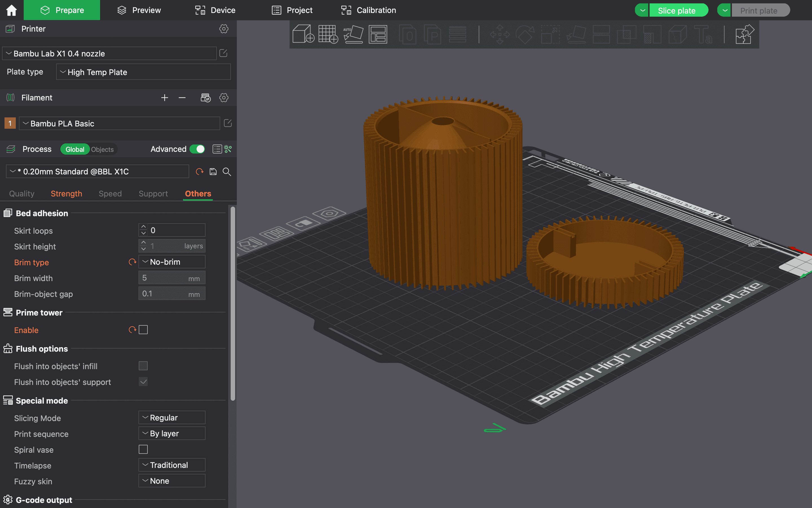Viewport: 812px width, 508px height.
Task: Edit the Bambu PLA Basic filament preset
Action: point(228,123)
